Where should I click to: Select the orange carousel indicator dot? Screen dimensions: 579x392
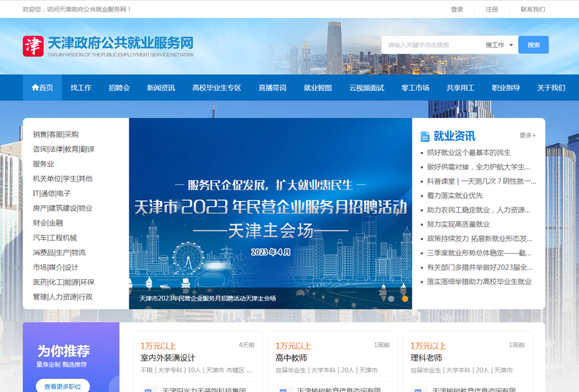point(405,299)
